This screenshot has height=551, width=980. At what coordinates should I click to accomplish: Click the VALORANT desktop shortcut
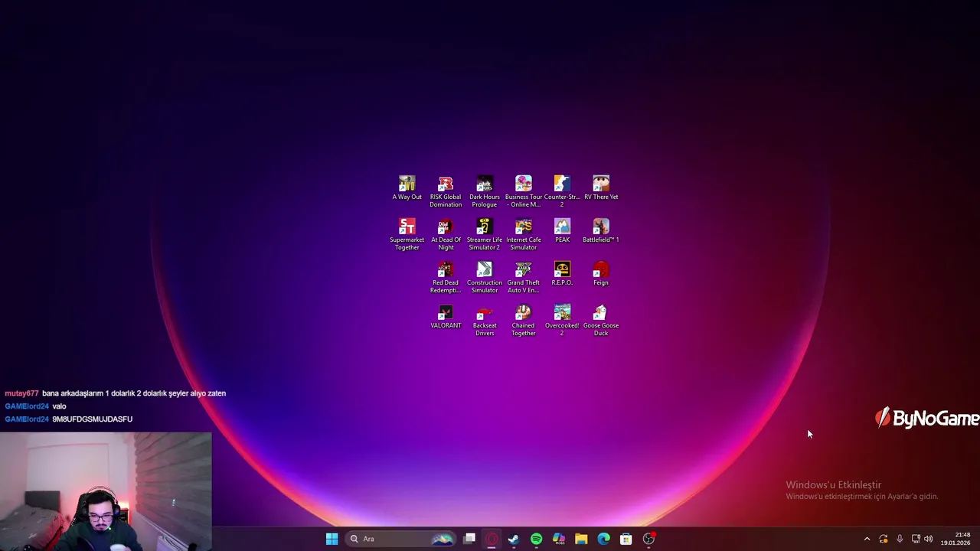coord(446,317)
